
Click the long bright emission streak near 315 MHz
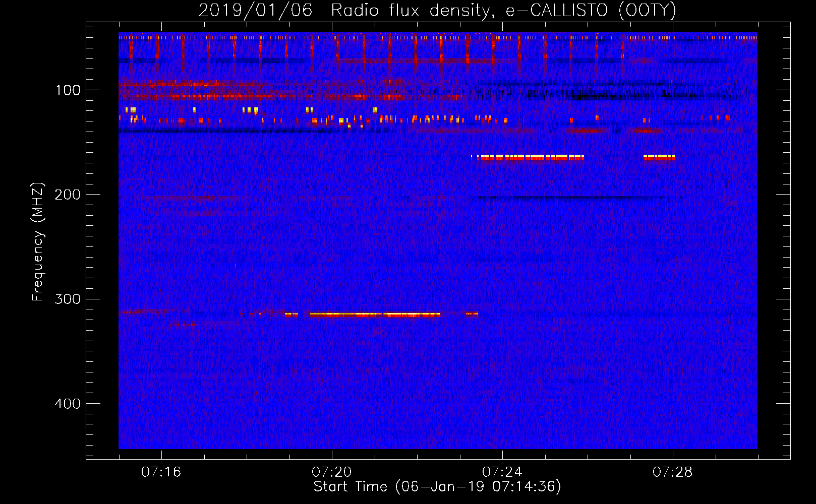pos(375,314)
